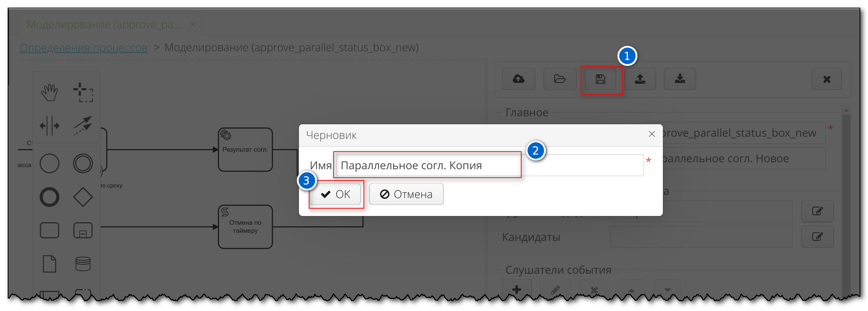Switch to the Моделирование tab
This screenshot has height=311, width=868.
point(104,24)
